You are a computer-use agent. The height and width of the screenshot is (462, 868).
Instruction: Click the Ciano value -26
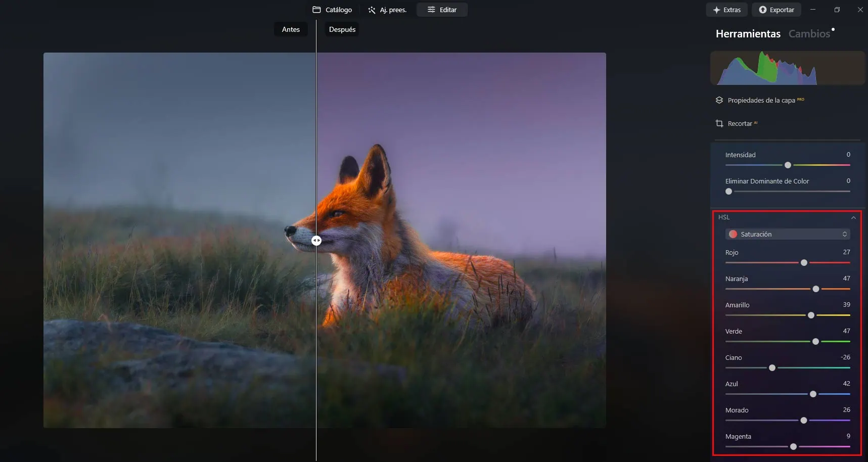pos(845,357)
